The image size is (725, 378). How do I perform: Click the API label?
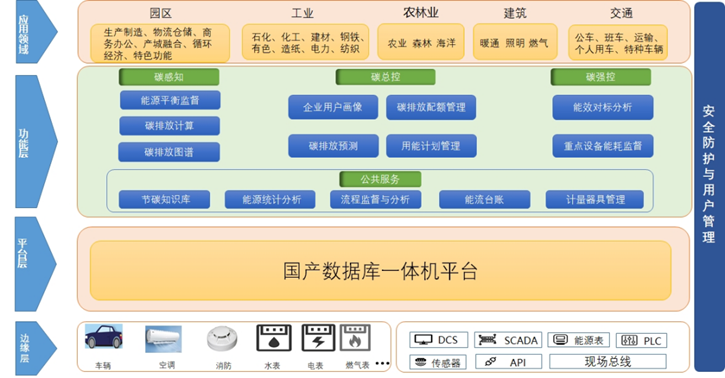click(518, 363)
